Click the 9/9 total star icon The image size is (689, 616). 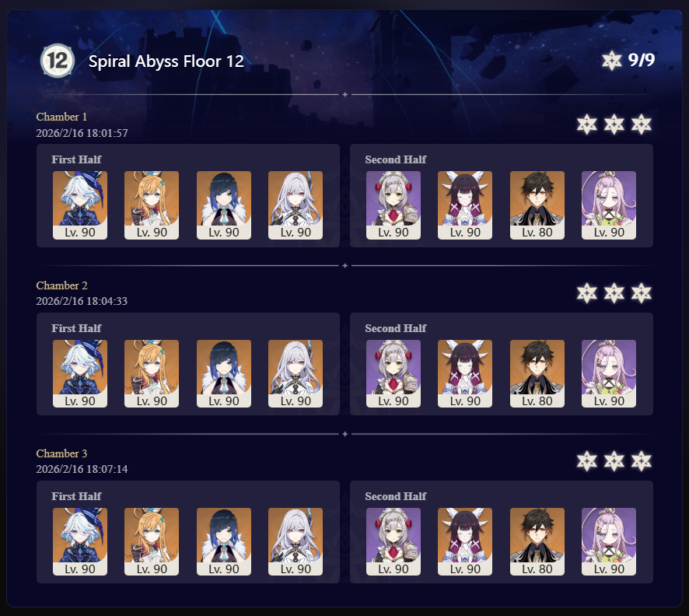click(x=611, y=61)
